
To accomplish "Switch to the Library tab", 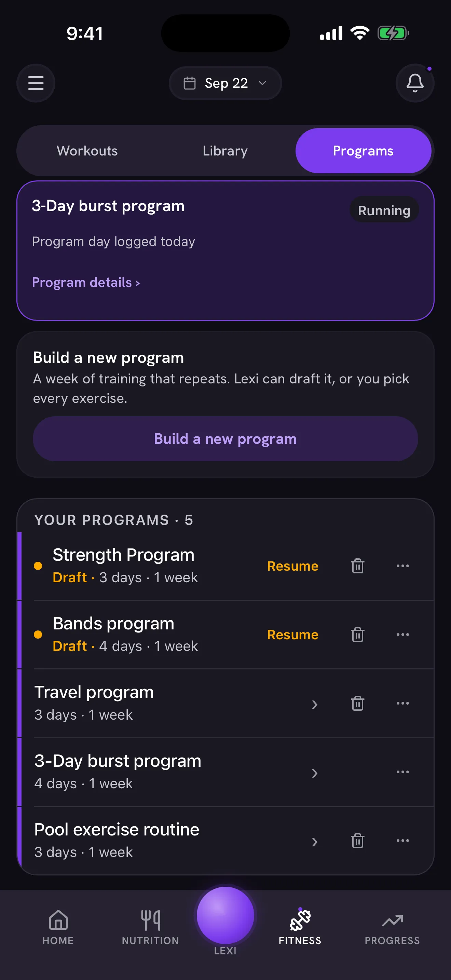I will point(225,151).
